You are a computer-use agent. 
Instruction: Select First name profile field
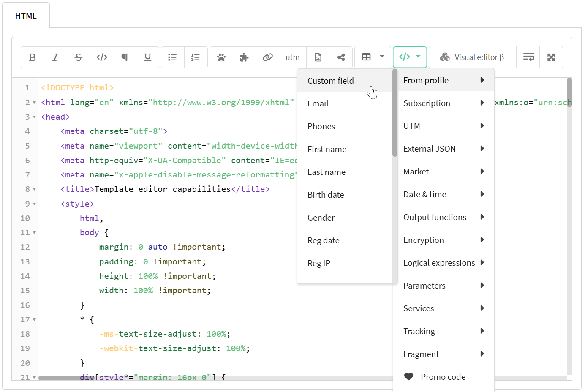(345, 149)
